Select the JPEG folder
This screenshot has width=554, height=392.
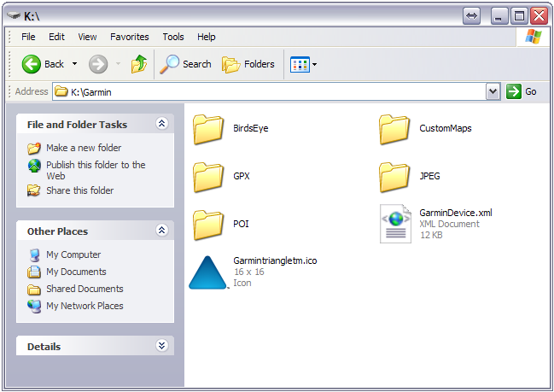[394, 177]
